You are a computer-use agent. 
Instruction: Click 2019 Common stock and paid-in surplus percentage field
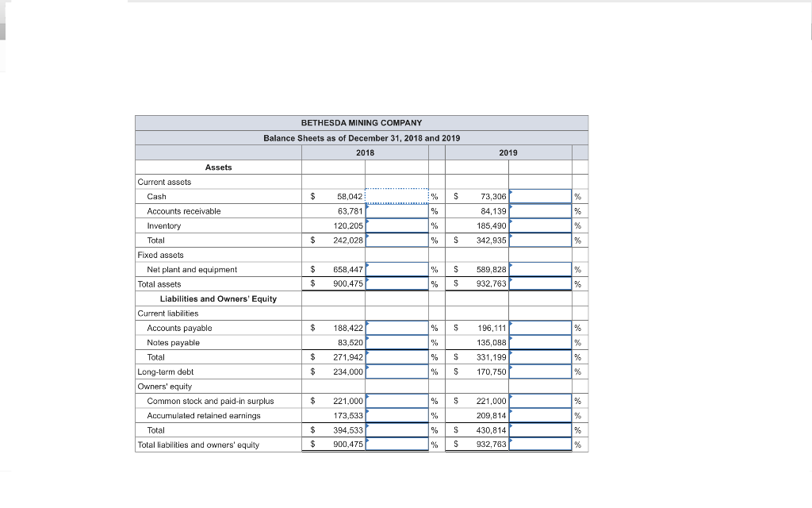pyautogui.click(x=541, y=401)
